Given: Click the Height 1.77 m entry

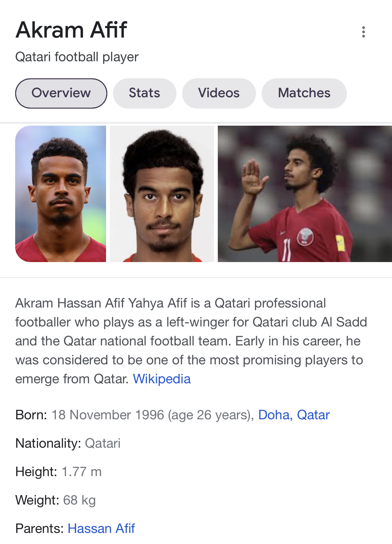Looking at the screenshot, I should point(58,472).
